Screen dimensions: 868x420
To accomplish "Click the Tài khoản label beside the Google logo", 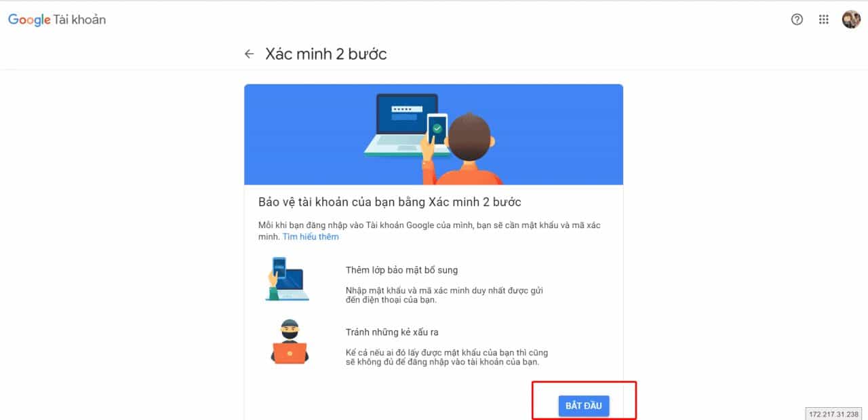I will coord(79,20).
